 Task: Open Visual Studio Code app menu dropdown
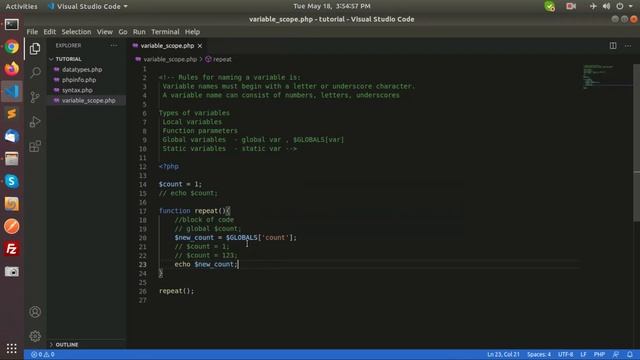[87, 7]
